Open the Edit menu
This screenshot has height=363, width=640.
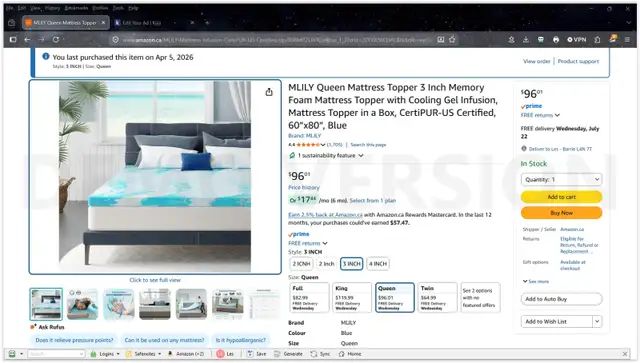[22, 8]
